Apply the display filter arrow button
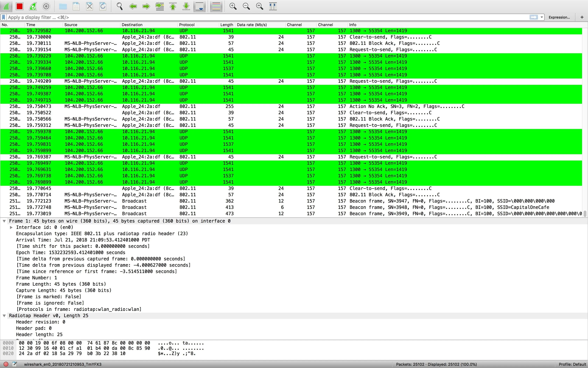This screenshot has width=588, height=368. 534,17
